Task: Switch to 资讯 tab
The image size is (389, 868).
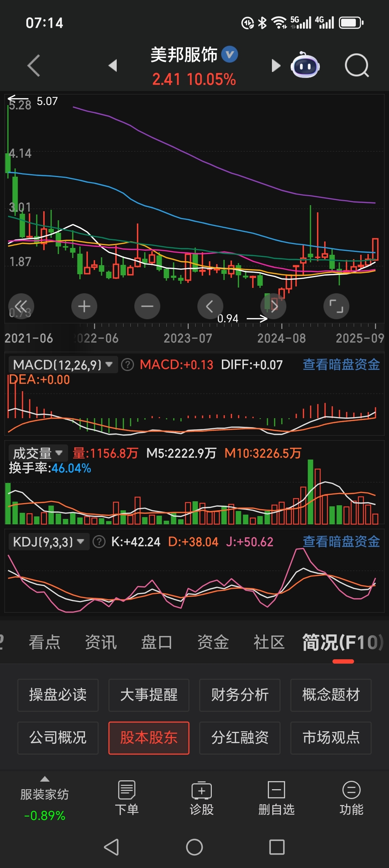Action: click(101, 642)
